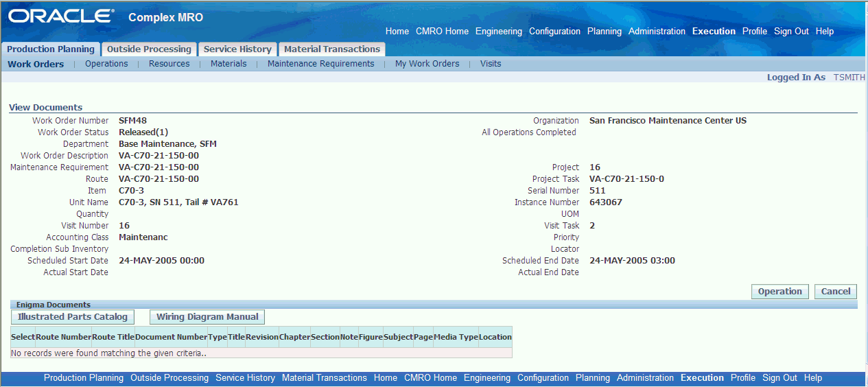Click the TSMITH username text
The image size is (868, 387).
(x=849, y=78)
